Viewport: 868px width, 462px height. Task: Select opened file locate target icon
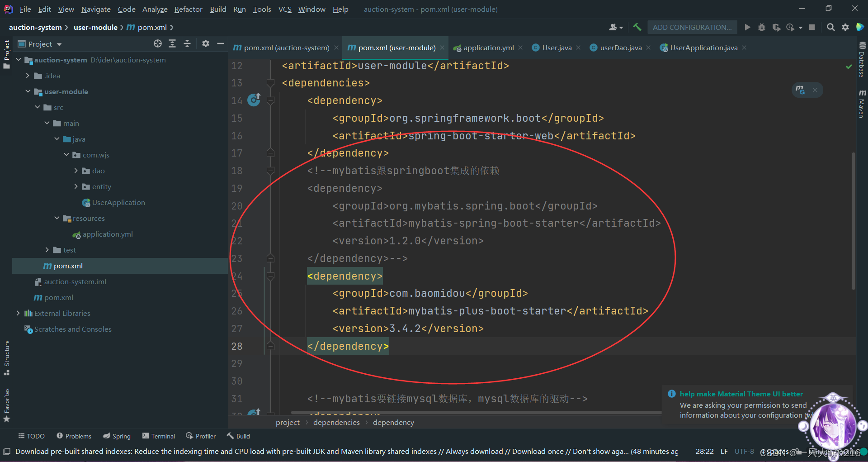pos(158,44)
